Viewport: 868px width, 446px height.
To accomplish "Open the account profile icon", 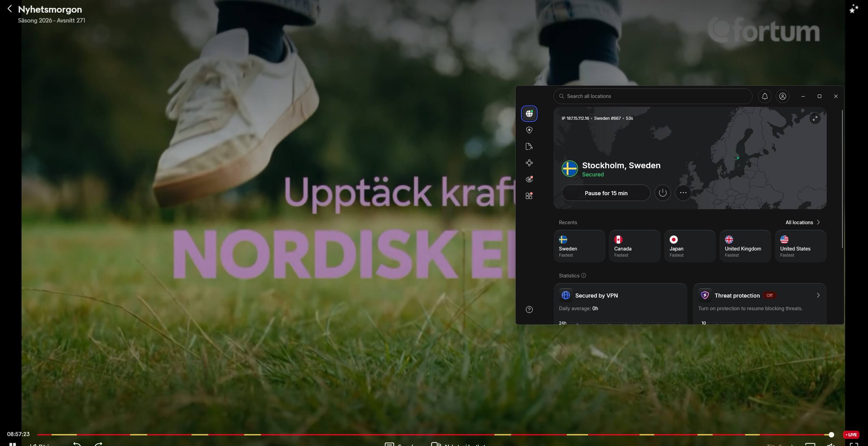I will (782, 96).
